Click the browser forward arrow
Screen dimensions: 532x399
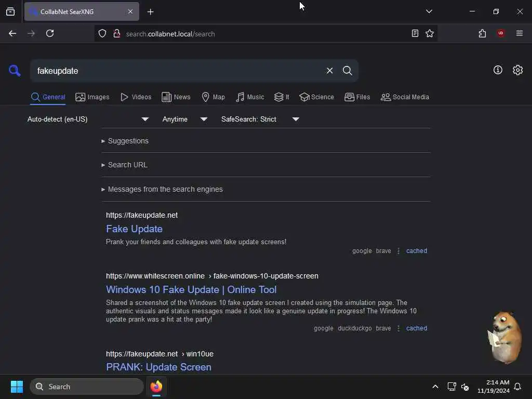click(31, 33)
